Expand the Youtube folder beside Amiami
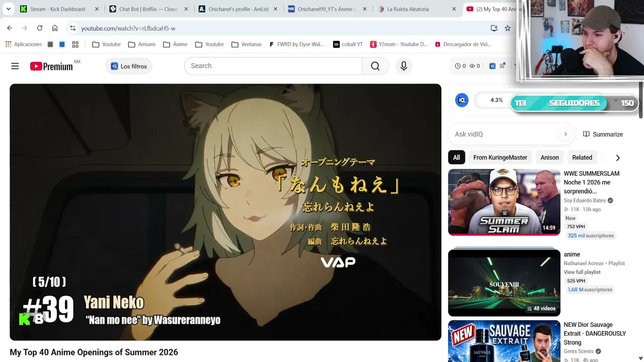 (x=106, y=44)
